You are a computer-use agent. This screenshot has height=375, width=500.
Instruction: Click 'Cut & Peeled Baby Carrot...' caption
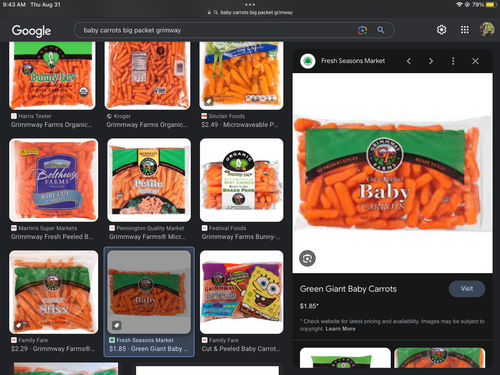241,349
